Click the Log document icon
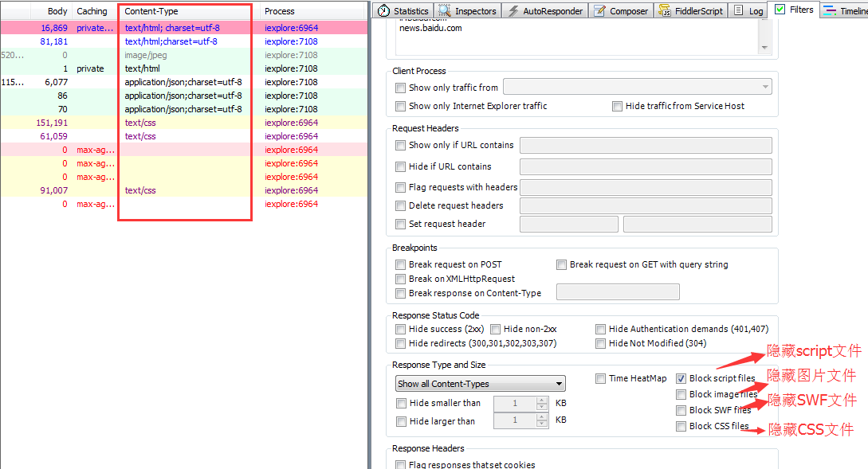Image resolution: width=868 pixels, height=469 pixels. [x=738, y=10]
